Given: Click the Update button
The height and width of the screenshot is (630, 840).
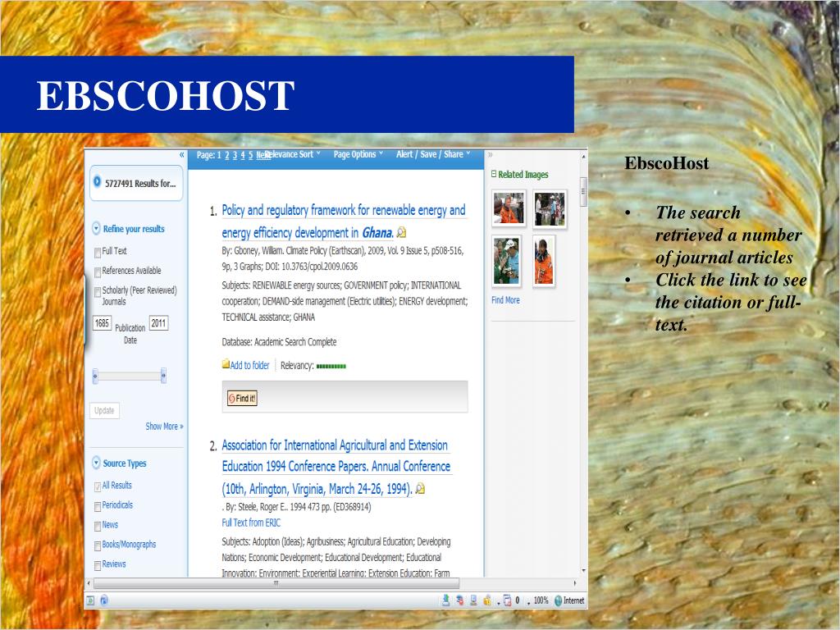Looking at the screenshot, I should [104, 410].
